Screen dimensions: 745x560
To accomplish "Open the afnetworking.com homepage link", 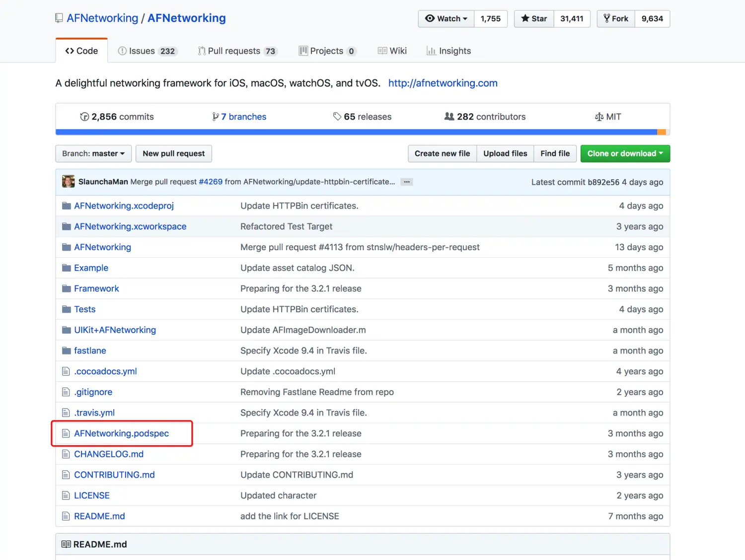I will [443, 83].
